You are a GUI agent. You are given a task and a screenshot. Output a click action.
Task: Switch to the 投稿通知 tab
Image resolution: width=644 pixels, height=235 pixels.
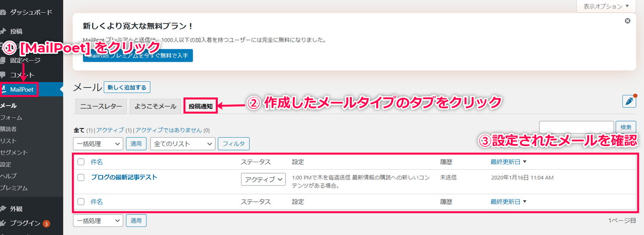point(201,106)
